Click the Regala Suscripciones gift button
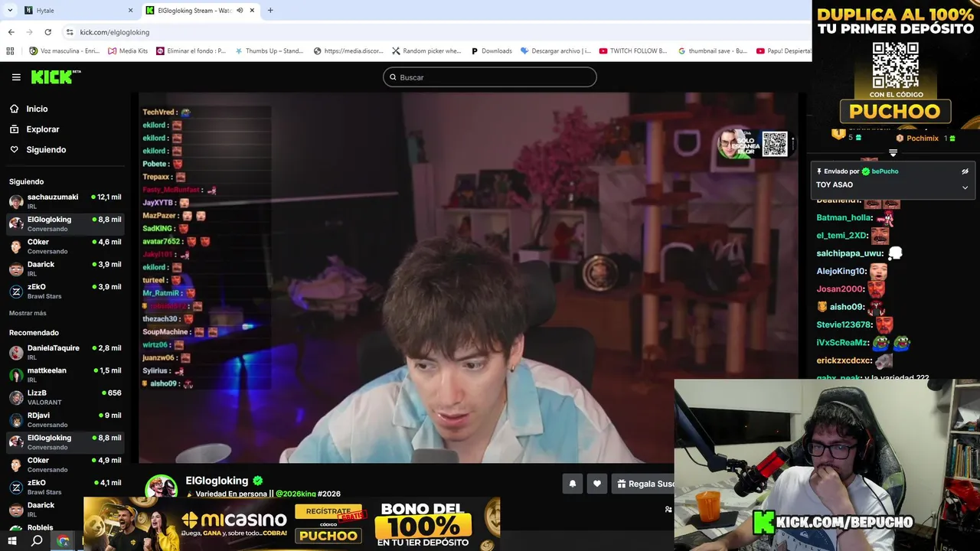Screen dimensions: 980x551 [643, 484]
